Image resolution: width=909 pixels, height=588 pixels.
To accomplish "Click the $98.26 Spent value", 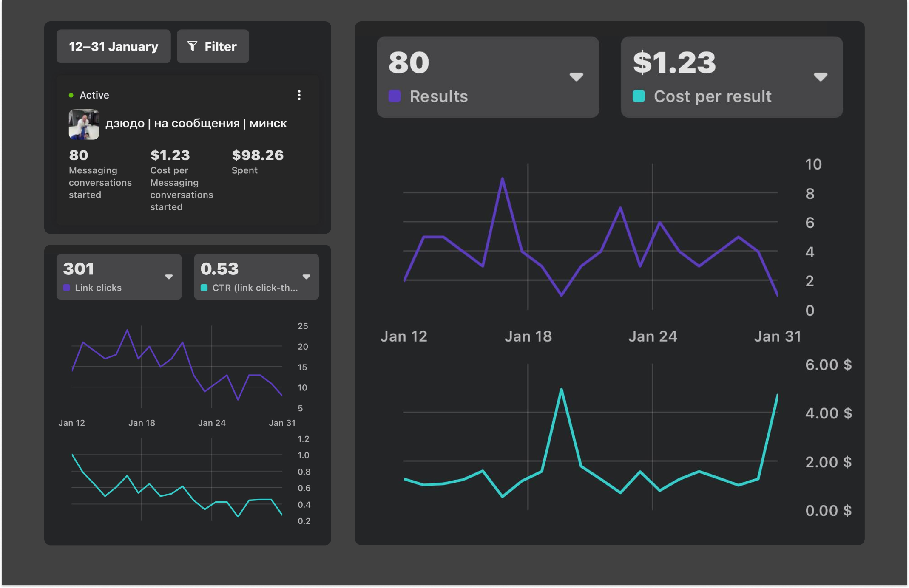I will click(x=258, y=155).
